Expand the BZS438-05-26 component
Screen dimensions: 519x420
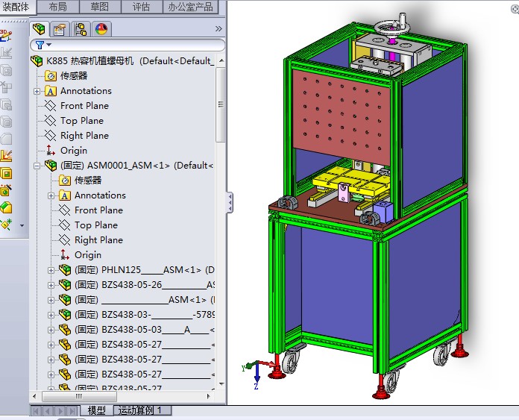pyautogui.click(x=51, y=285)
